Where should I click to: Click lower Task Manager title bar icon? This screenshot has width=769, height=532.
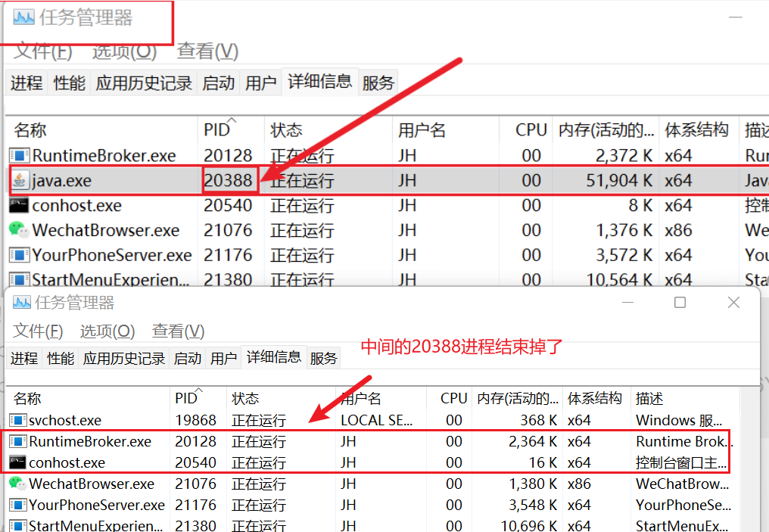tap(22, 303)
